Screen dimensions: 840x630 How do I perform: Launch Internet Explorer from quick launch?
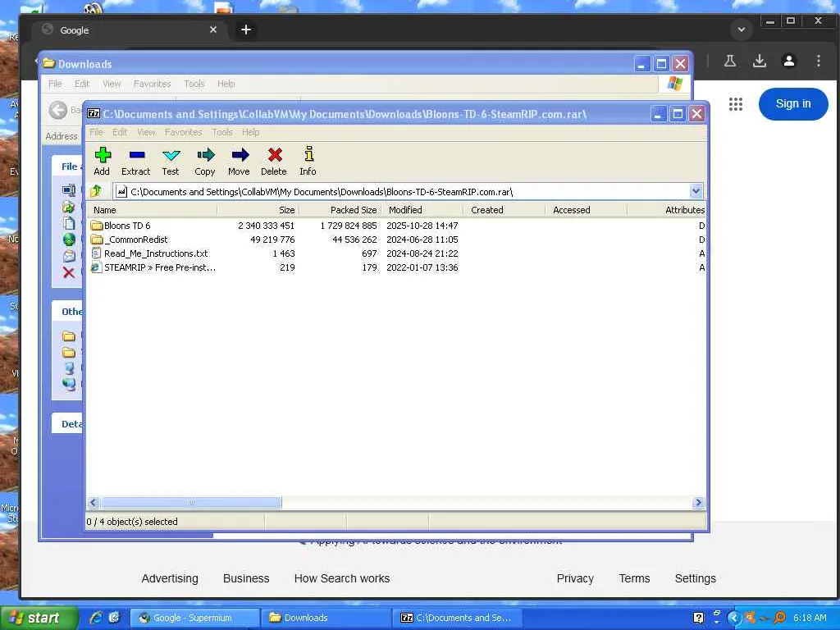click(x=97, y=618)
